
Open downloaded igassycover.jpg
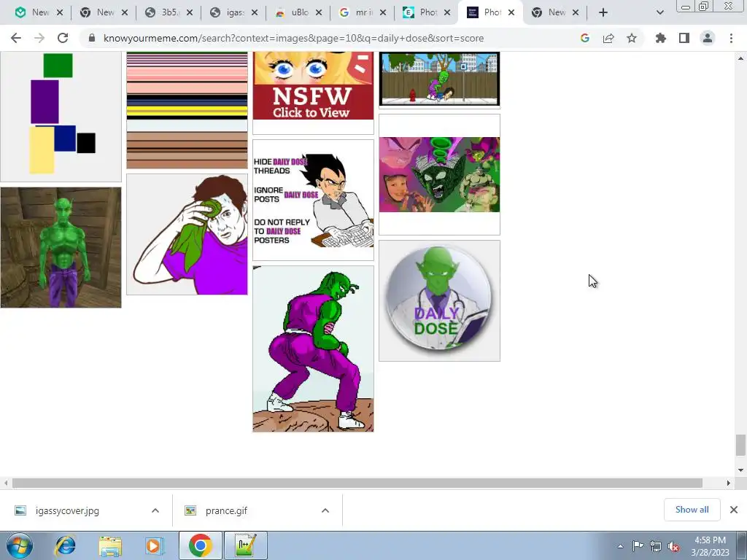coord(67,511)
